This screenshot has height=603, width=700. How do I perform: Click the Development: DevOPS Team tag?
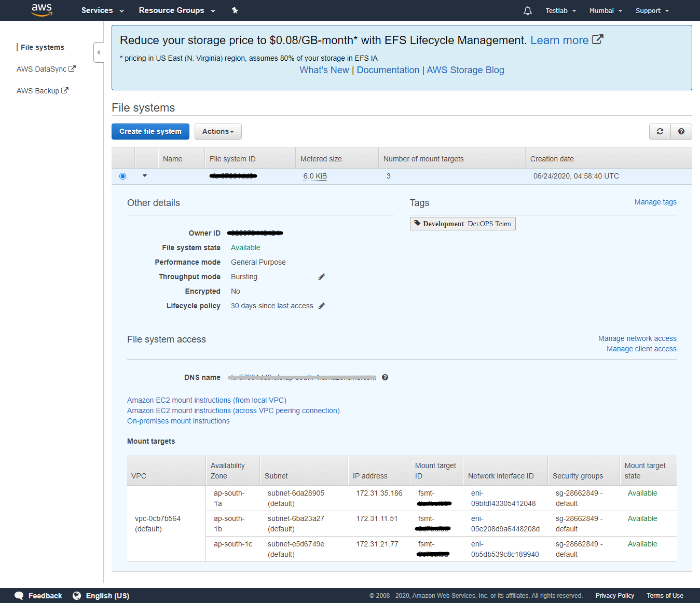point(463,224)
